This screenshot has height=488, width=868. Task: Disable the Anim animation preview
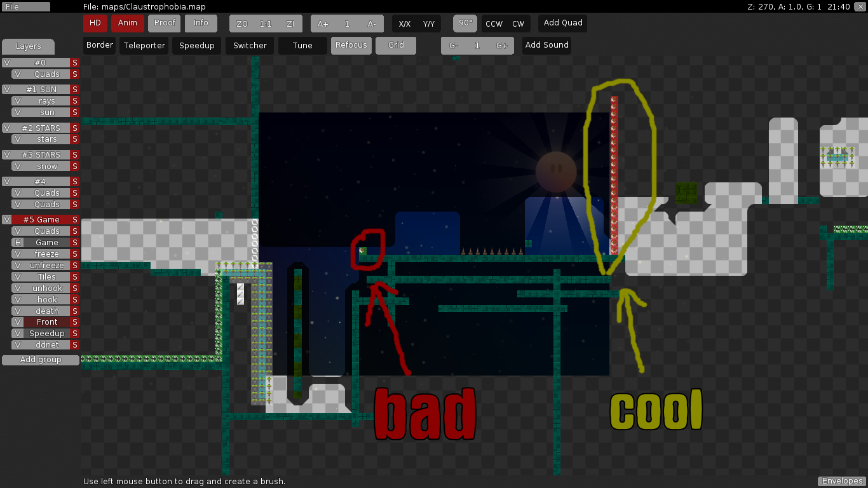(128, 23)
